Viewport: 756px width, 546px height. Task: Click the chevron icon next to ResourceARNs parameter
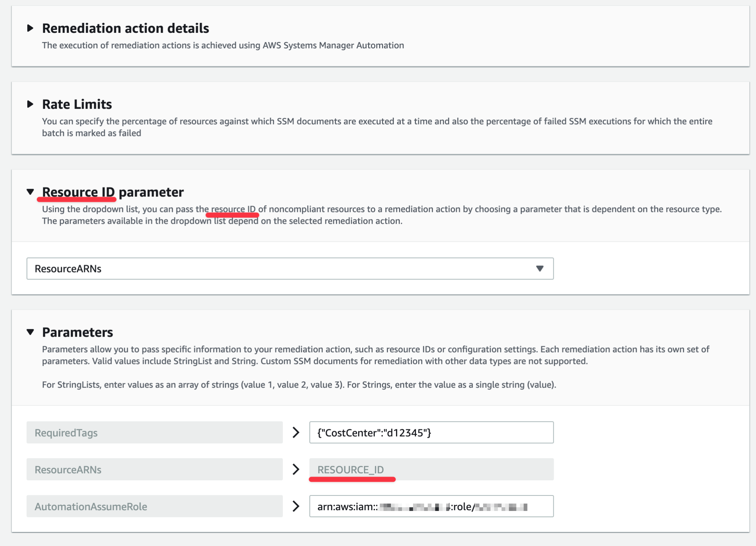click(x=296, y=469)
